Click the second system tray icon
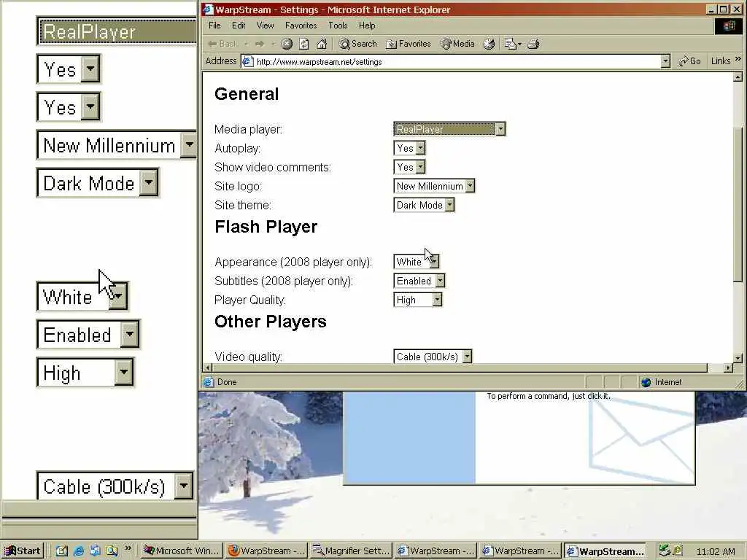The width and height of the screenshot is (747, 560). tap(678, 551)
